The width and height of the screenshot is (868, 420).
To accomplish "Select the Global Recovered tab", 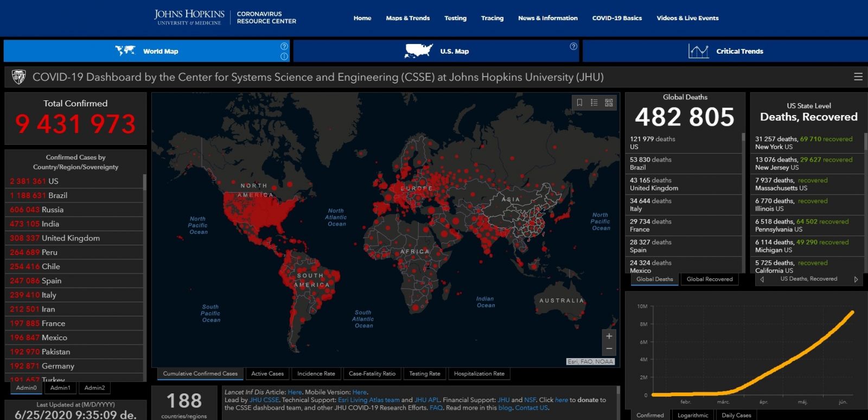I will point(710,279).
